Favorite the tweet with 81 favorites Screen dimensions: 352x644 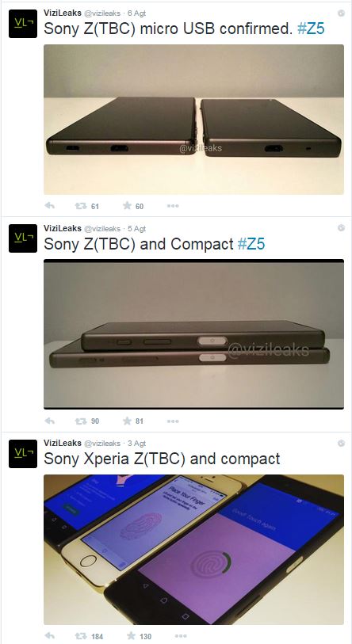[127, 421]
